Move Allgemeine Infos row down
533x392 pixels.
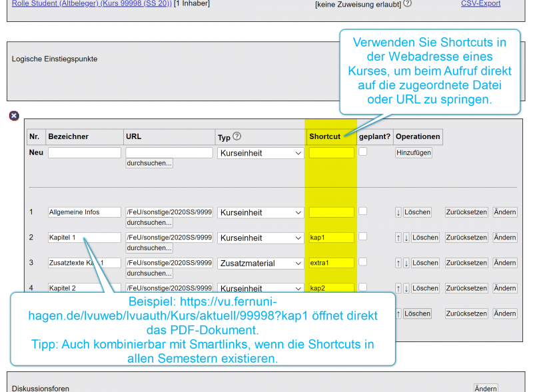pyautogui.click(x=398, y=212)
